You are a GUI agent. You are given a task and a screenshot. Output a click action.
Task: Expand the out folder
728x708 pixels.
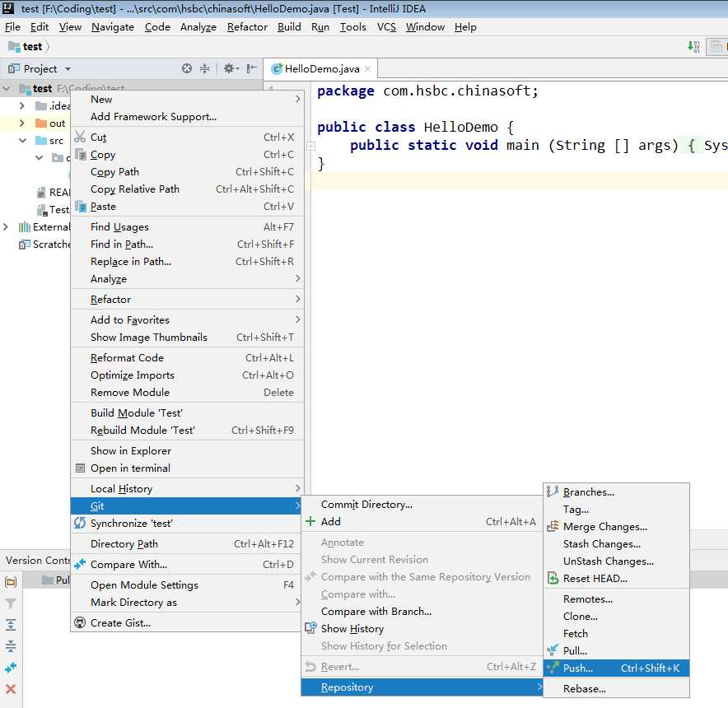(21, 123)
